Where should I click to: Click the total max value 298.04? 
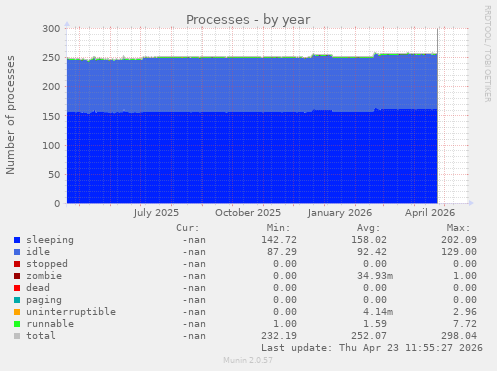click(x=459, y=336)
